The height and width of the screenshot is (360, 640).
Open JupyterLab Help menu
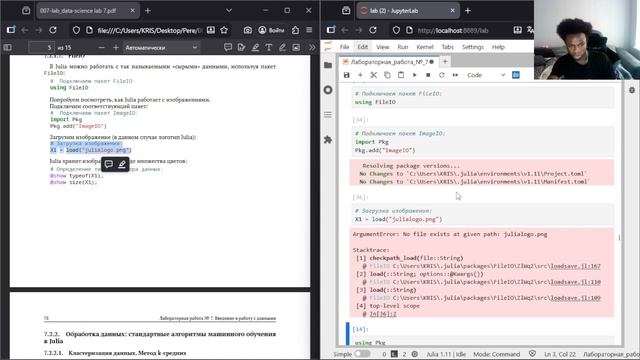pos(498,47)
